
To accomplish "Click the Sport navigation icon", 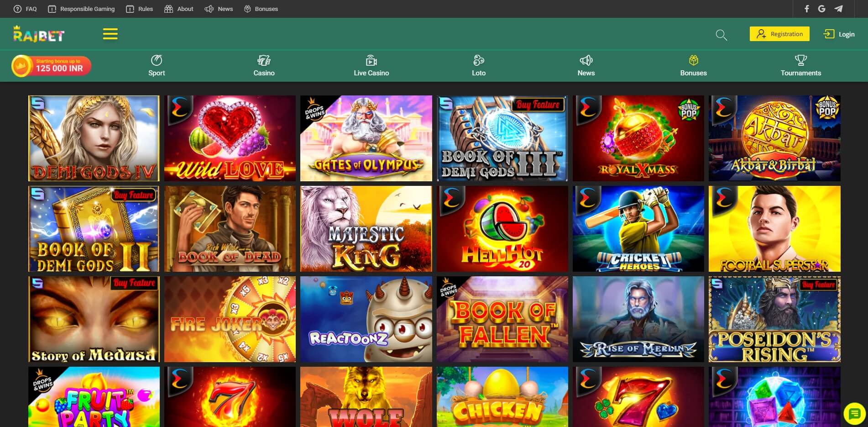I will pyautogui.click(x=157, y=60).
